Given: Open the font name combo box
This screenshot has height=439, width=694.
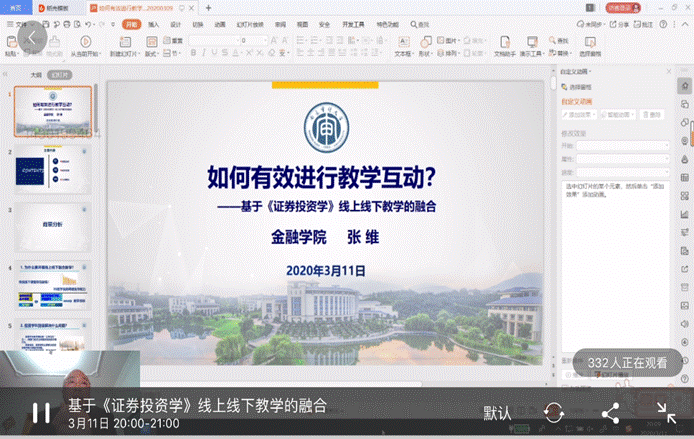Looking at the screenshot, I should click(214, 40).
